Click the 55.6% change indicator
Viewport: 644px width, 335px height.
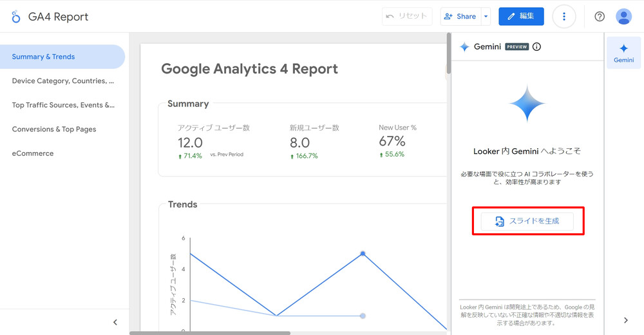(392, 154)
